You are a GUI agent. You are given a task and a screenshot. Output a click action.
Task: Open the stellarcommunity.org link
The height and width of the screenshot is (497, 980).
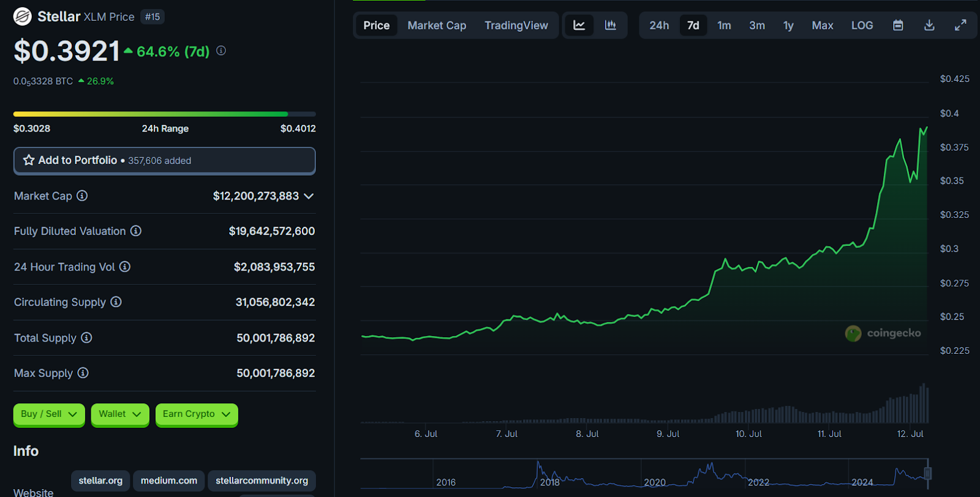(262, 480)
